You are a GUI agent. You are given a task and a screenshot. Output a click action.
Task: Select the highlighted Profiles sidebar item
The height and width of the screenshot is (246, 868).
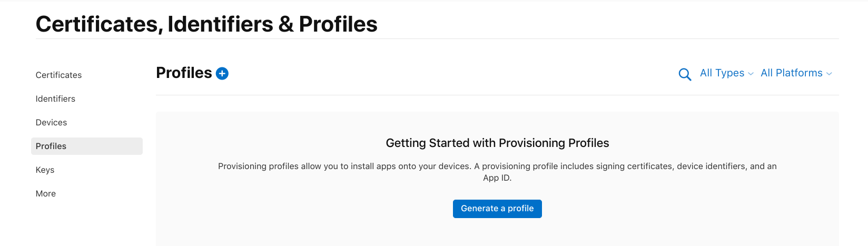point(87,146)
